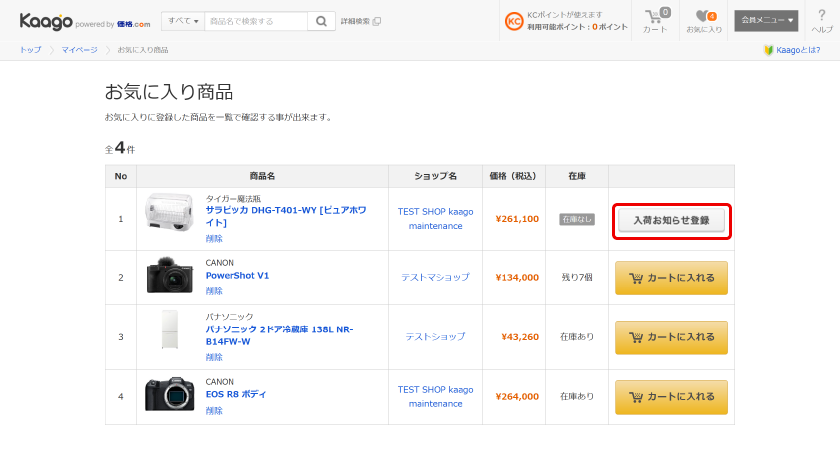This screenshot has width=840, height=450.
Task: Open PowerShot V1 product link
Action: [x=237, y=275]
